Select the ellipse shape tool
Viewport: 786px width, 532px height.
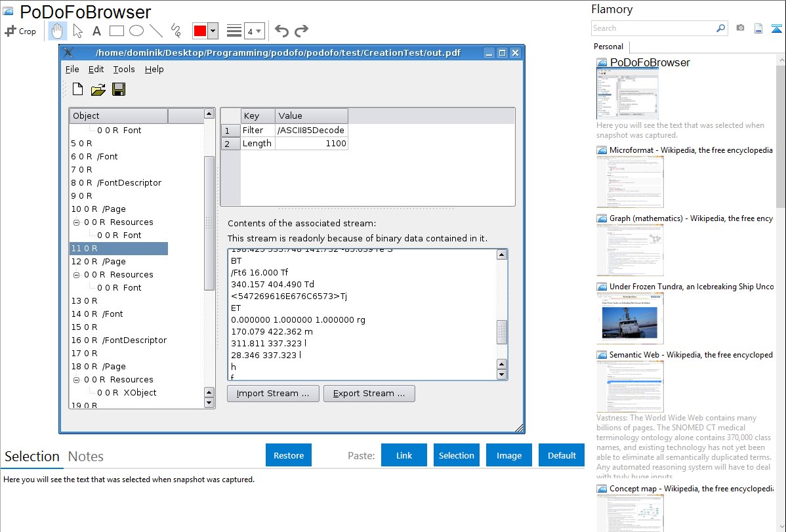[136, 31]
